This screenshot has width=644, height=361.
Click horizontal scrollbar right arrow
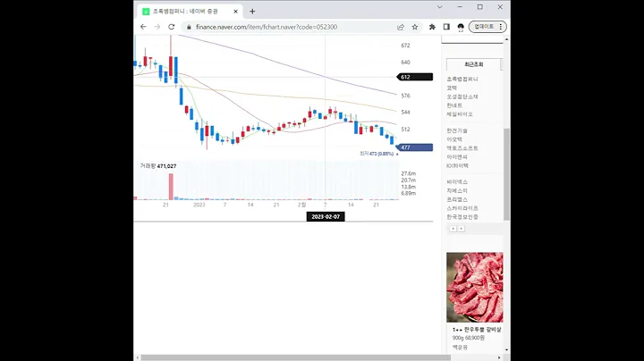(x=499, y=357)
